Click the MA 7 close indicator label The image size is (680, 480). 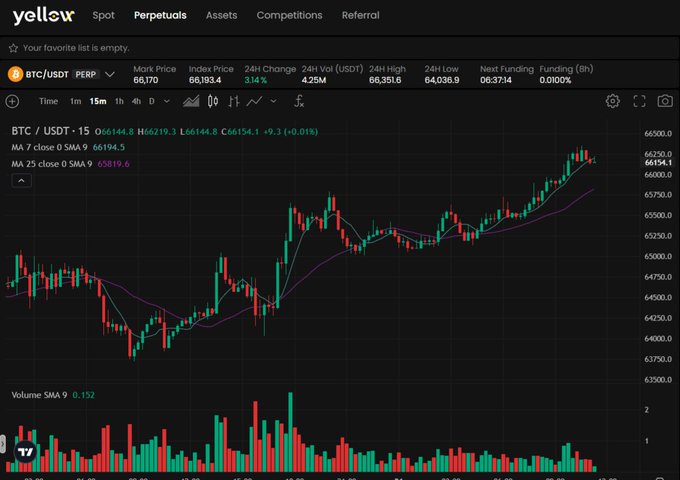pyautogui.click(x=49, y=147)
